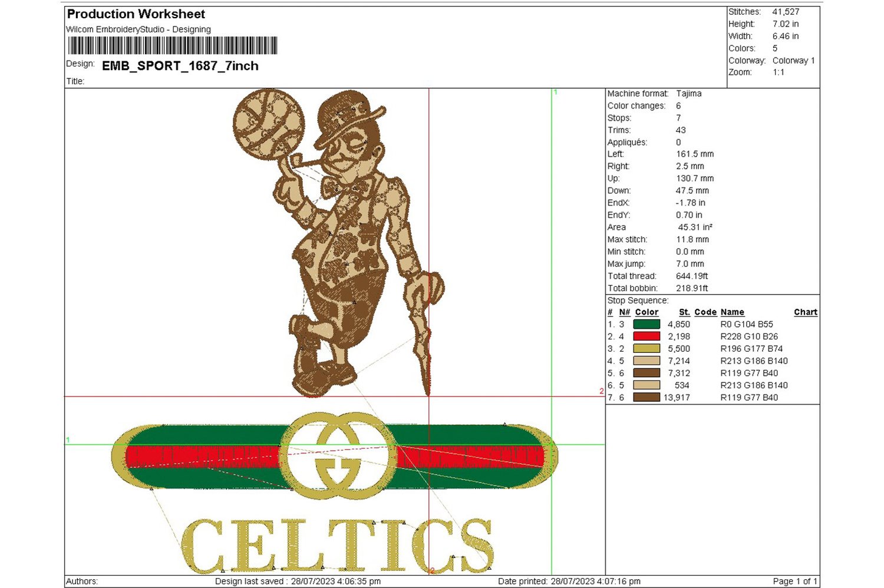Image resolution: width=884 pixels, height=588 pixels.
Task: Click the 'Date printed' timestamp
Action: (x=569, y=582)
